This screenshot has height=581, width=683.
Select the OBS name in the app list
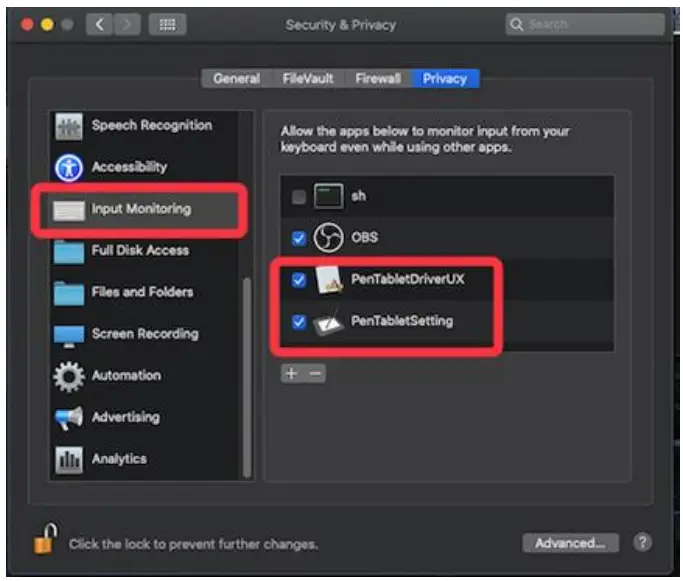(x=365, y=237)
